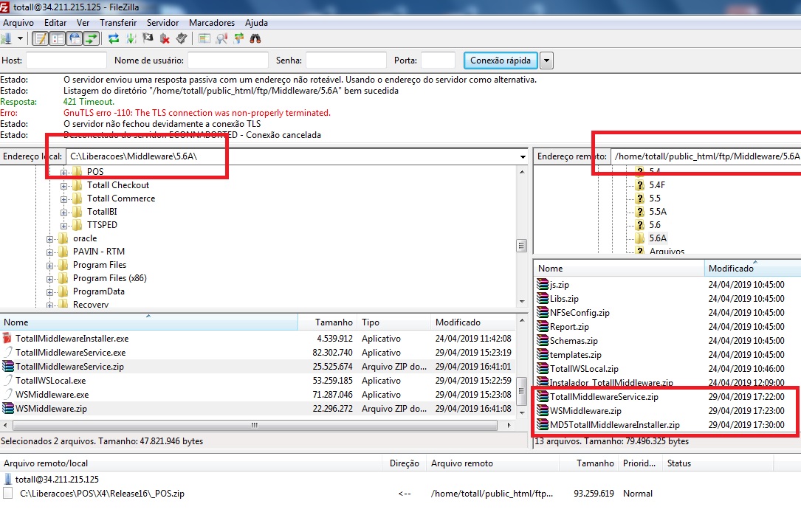Refresh the file and folder lists
Viewport: 801px width, 532px height.
click(114, 38)
